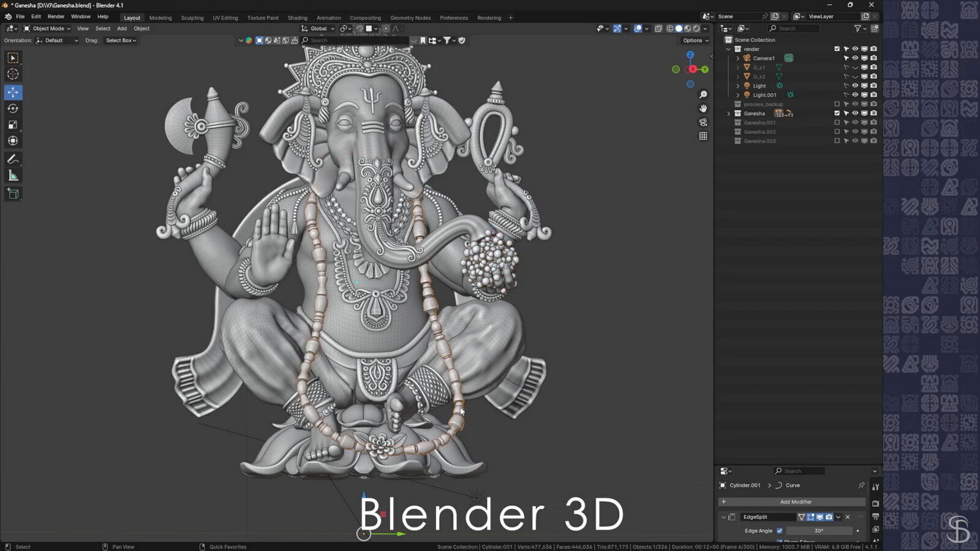Toggle pin icon in Properties editor
This screenshot has height=551, width=980.
pyautogui.click(x=861, y=485)
